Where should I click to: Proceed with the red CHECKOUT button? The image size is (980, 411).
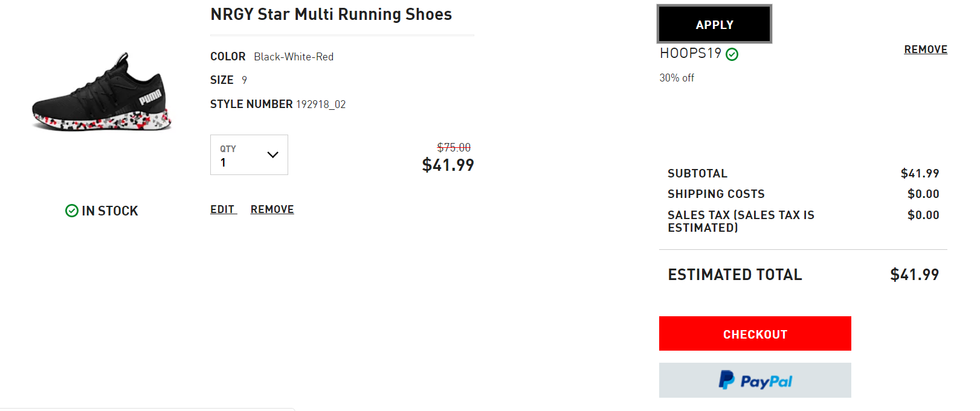click(755, 333)
